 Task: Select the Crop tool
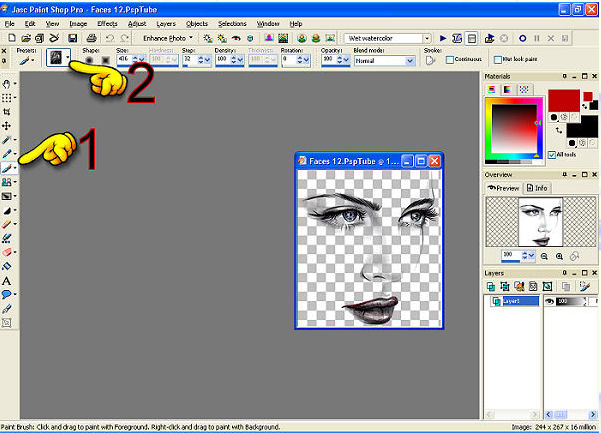(6, 112)
